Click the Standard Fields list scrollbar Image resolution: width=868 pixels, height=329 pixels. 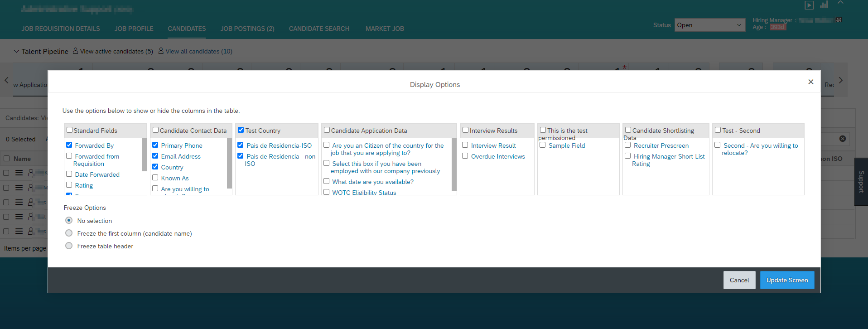tap(144, 155)
